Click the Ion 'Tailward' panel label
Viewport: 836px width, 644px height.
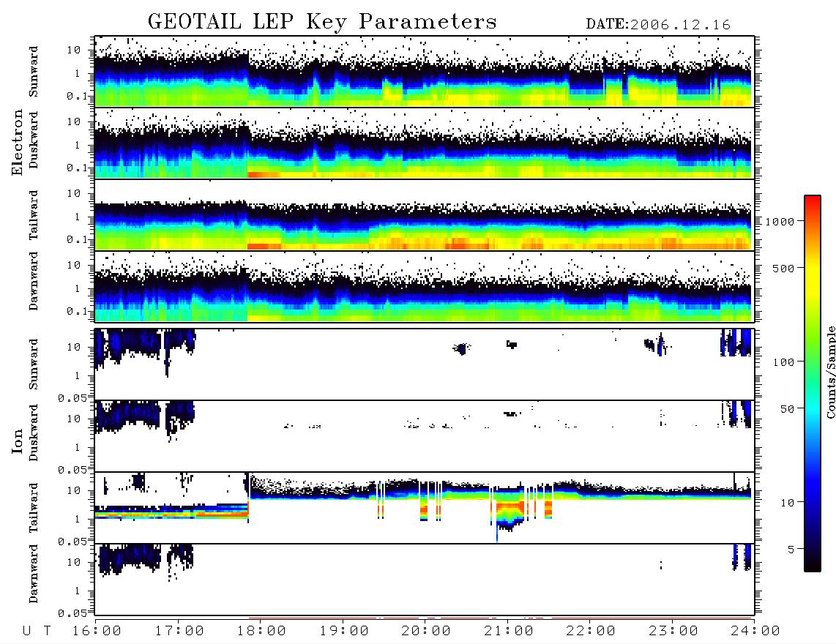coord(34,508)
